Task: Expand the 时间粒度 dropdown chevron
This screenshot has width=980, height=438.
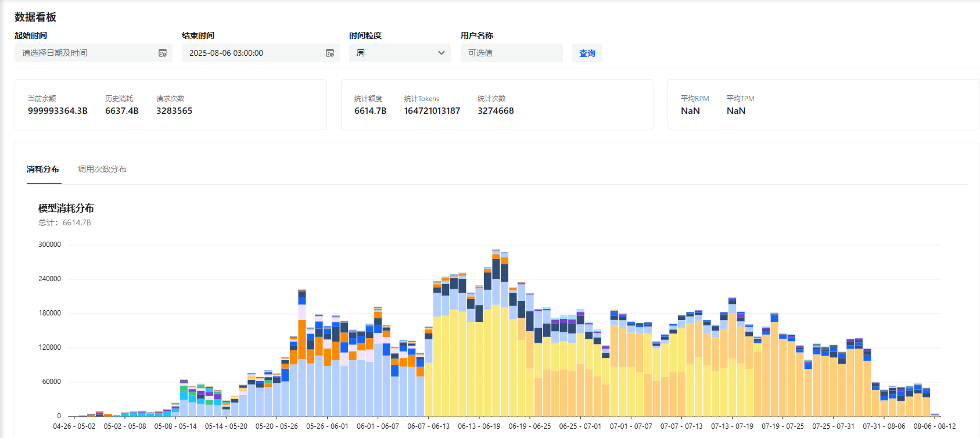Action: point(441,53)
